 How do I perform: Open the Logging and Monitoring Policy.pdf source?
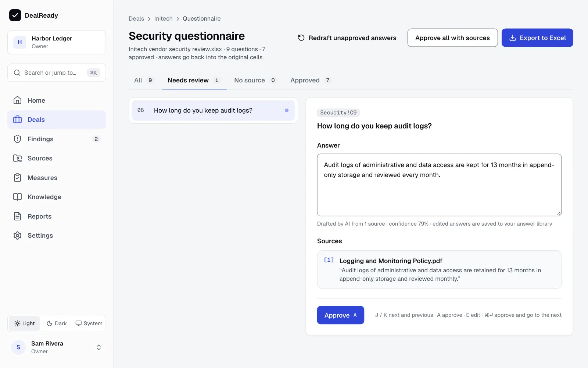point(439,269)
